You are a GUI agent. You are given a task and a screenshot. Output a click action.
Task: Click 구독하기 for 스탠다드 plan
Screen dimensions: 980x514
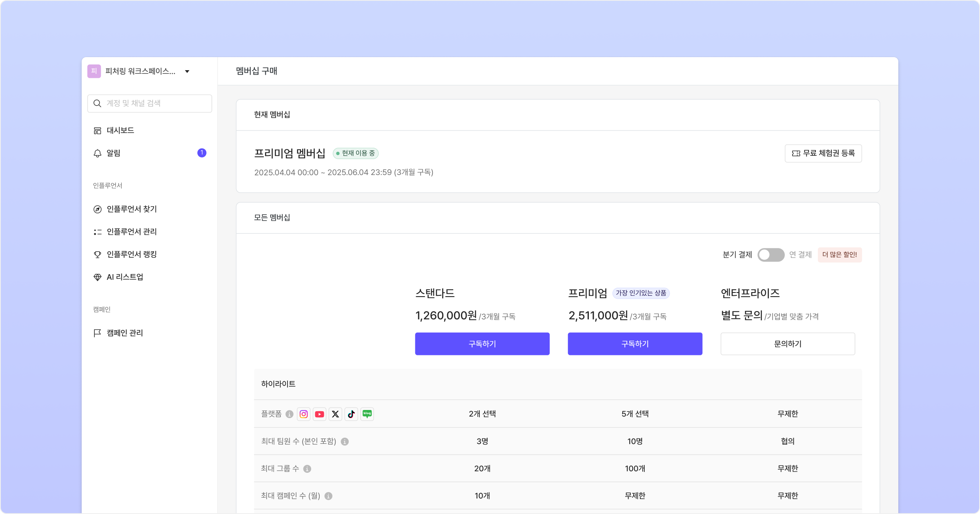[482, 344]
